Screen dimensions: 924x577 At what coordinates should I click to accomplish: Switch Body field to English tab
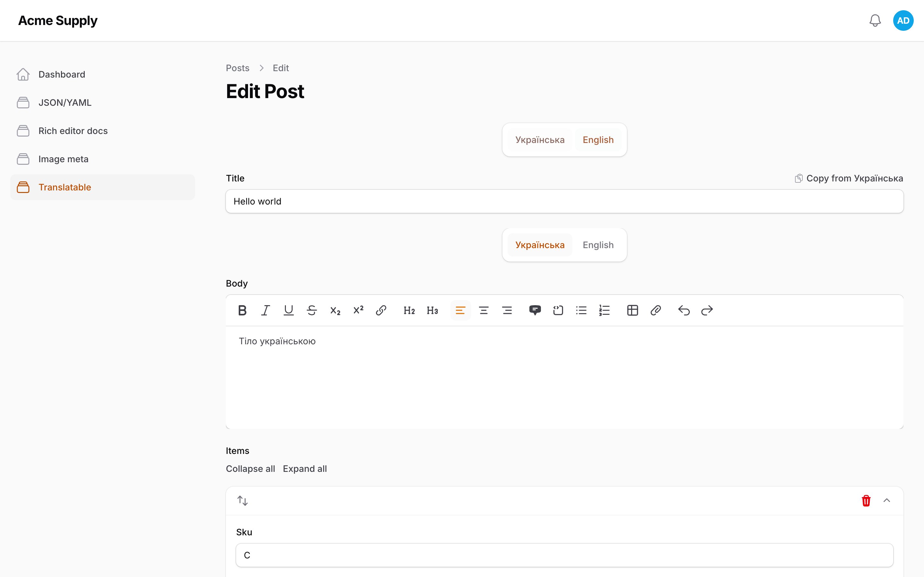tap(598, 245)
